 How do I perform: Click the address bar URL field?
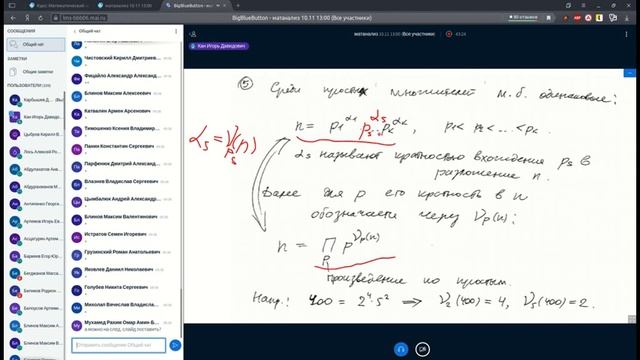click(x=85, y=18)
